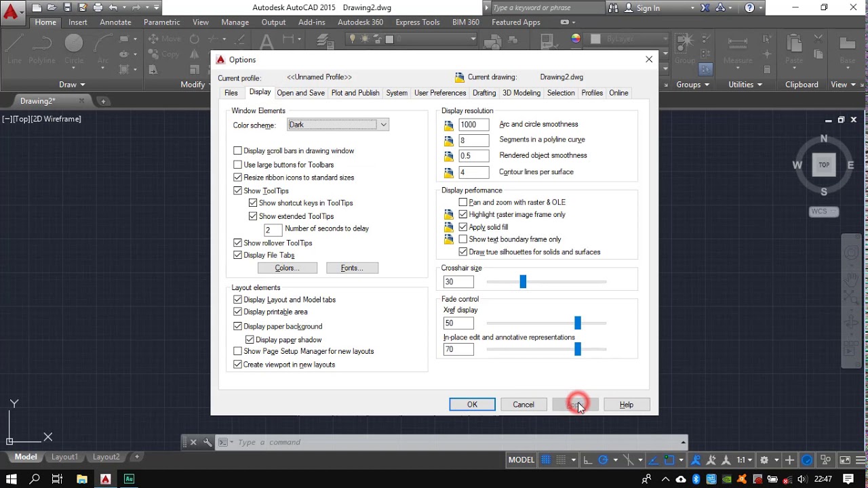This screenshot has height=488, width=868.
Task: Click the Annotation monitor plus icon
Action: [789, 460]
